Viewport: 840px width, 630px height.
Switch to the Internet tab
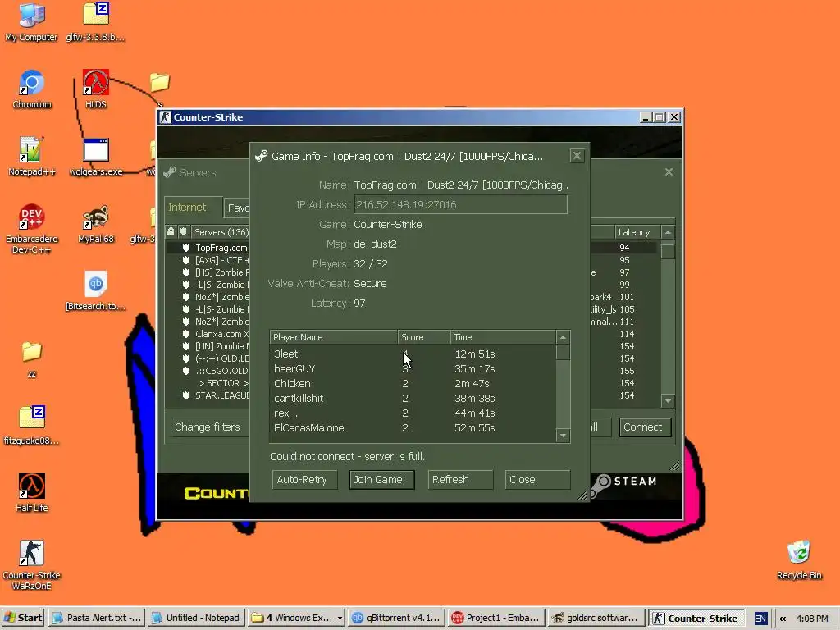193,208
